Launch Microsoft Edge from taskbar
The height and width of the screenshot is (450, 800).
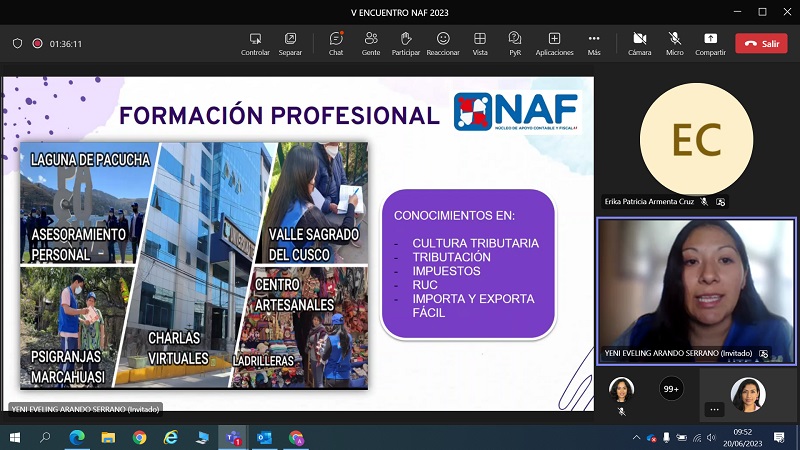pyautogui.click(x=77, y=438)
